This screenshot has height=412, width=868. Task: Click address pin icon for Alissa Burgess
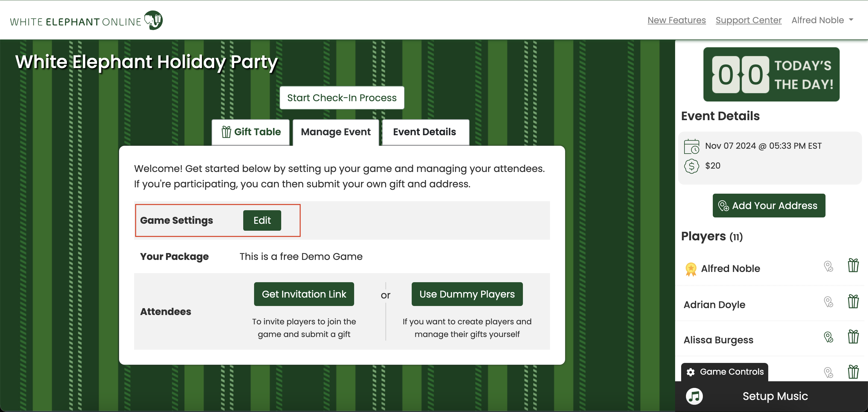pyautogui.click(x=828, y=337)
